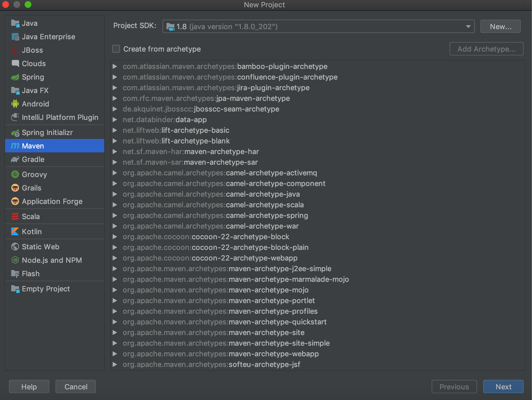532x400 pixels.
Task: Click the Java Enterprise icon
Action: pos(15,37)
